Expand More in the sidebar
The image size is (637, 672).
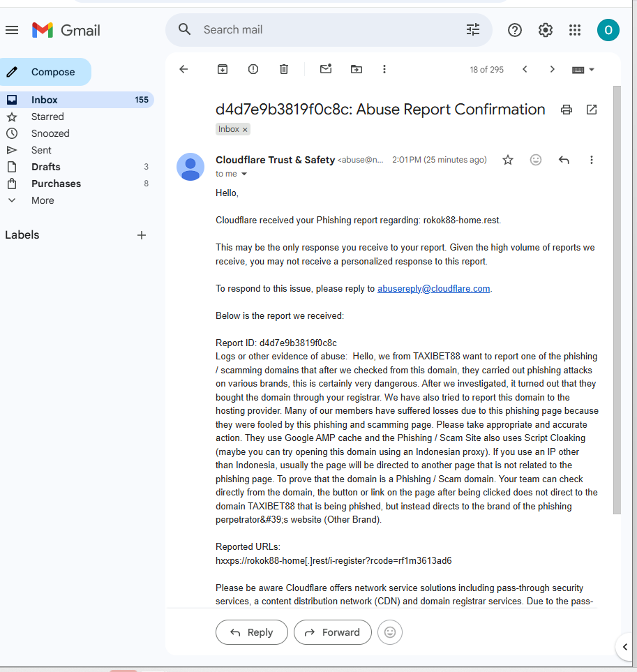tap(43, 200)
